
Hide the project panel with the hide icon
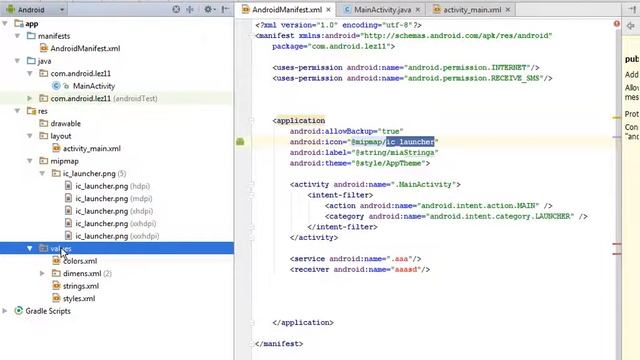225,9
